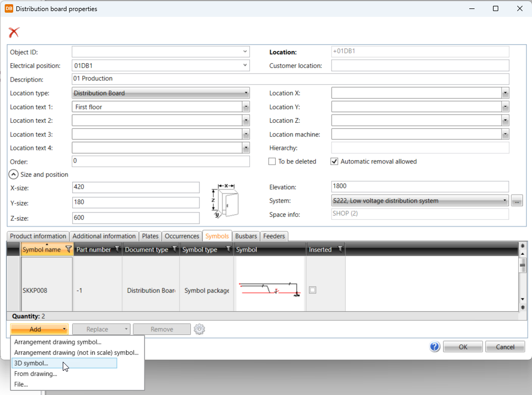Open symbol settings gear icon
This screenshot has height=395, width=532.
(199, 329)
